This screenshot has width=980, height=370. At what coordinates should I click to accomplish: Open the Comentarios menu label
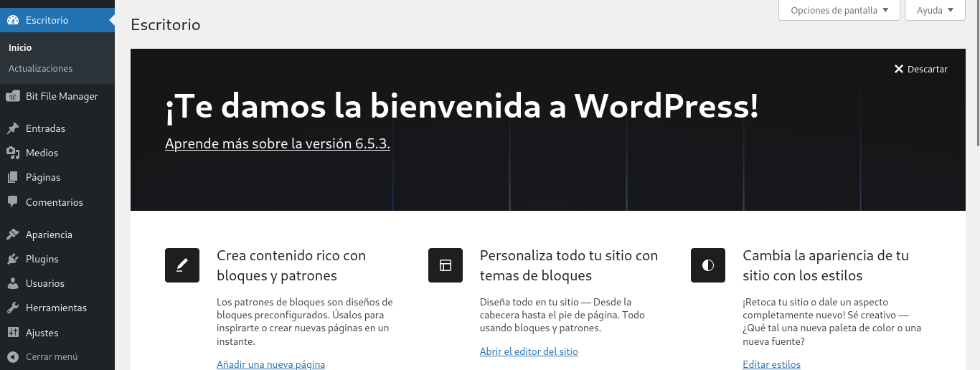(x=55, y=202)
